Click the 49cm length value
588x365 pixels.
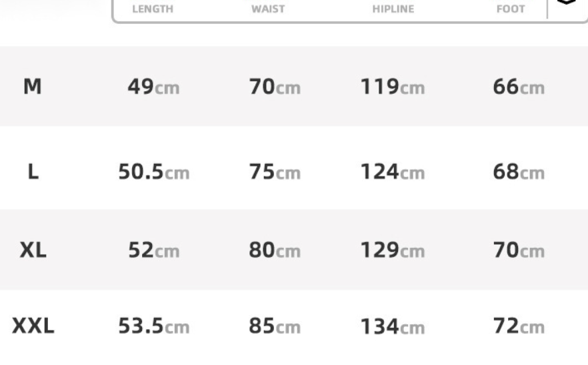click(153, 87)
